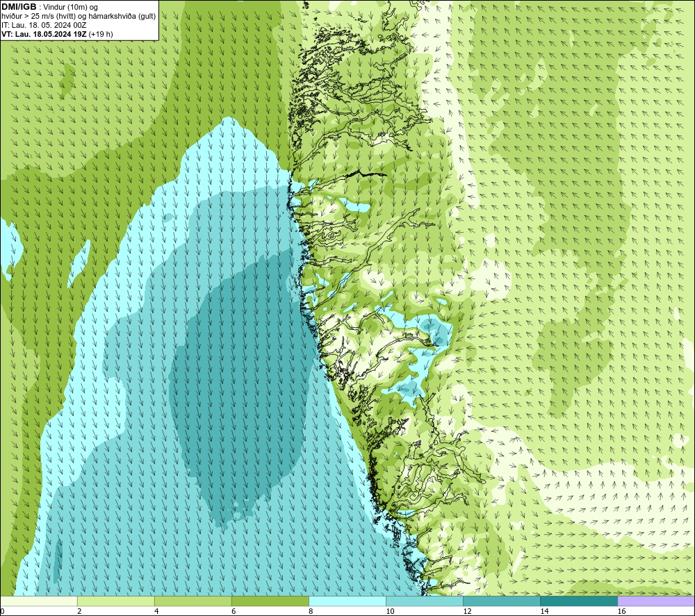The image size is (695, 616).
Task: Click the 2–4 m/s light green legend swatch
Action: (116, 601)
